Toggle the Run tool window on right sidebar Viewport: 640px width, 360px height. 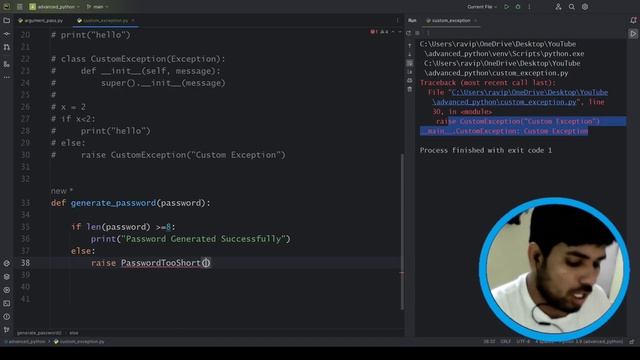click(x=633, y=34)
